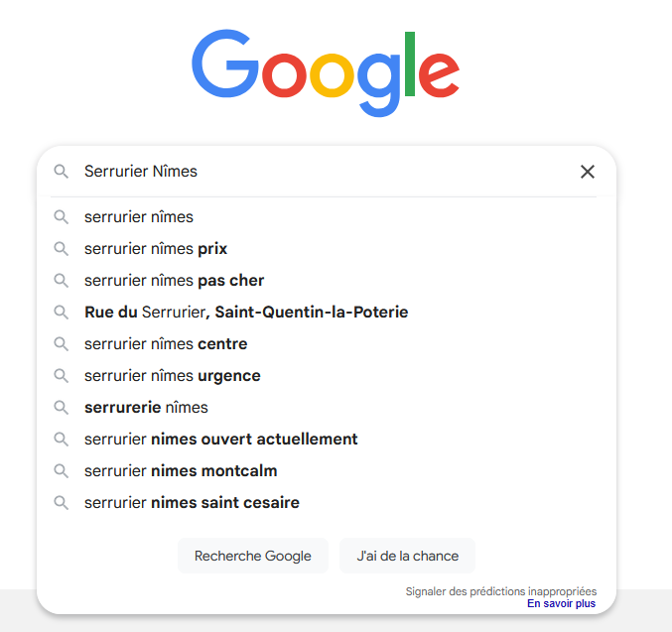Click the magnifier icon in the search field

[x=62, y=172]
